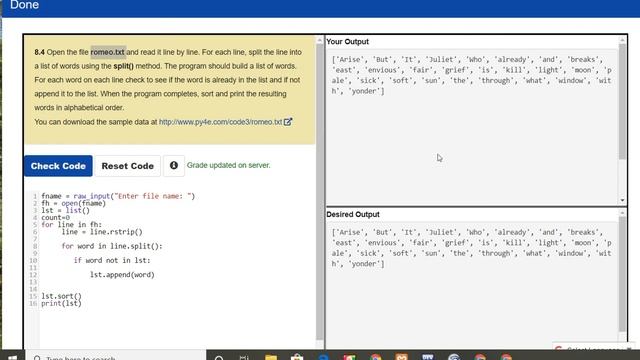Screen dimensions: 640x360
Task: Click the Desired Output heading
Action: [353, 214]
